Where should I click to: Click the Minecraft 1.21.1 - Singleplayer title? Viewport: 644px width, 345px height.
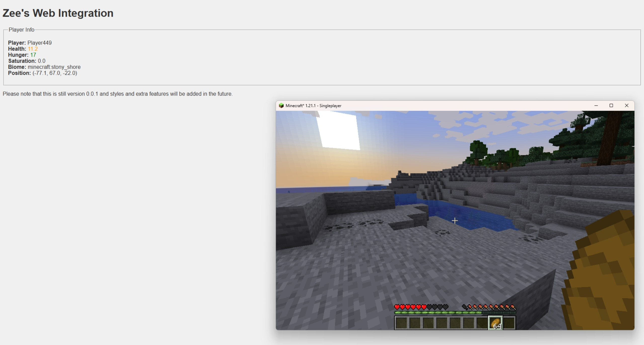tap(313, 106)
